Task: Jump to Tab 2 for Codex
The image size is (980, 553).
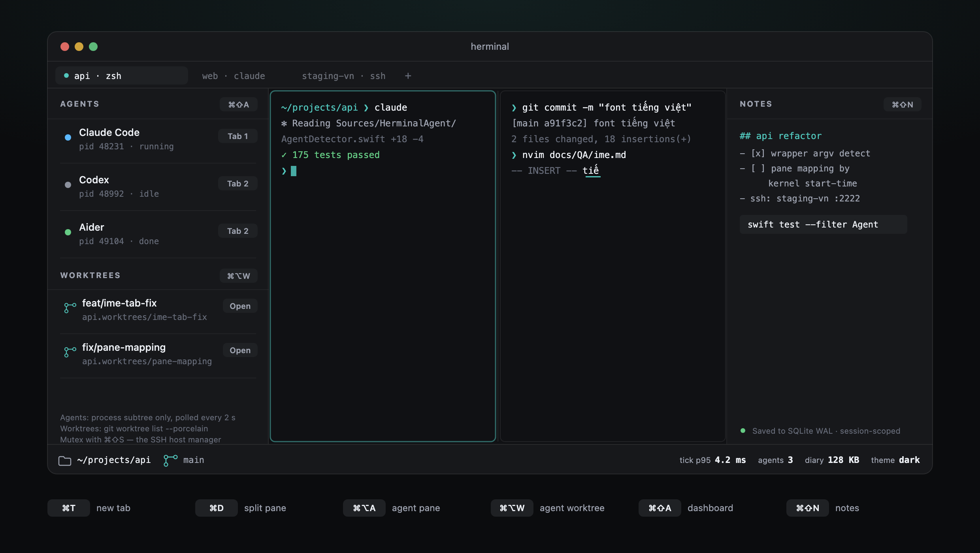Action: pyautogui.click(x=238, y=183)
